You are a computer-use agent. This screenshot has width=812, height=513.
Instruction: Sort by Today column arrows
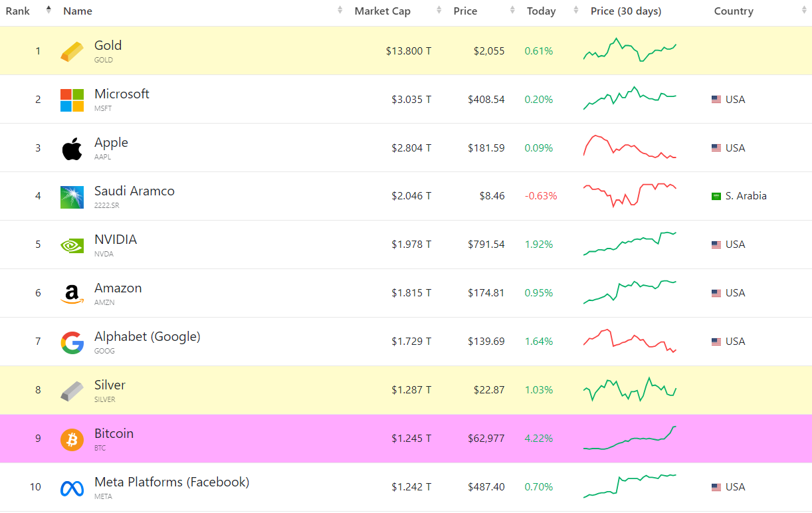tap(576, 10)
